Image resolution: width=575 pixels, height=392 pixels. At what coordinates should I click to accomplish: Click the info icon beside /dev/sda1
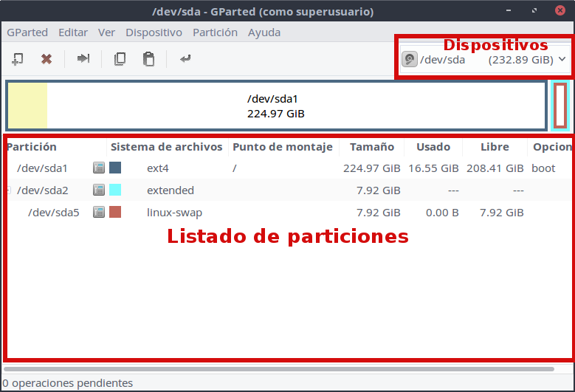click(x=99, y=168)
